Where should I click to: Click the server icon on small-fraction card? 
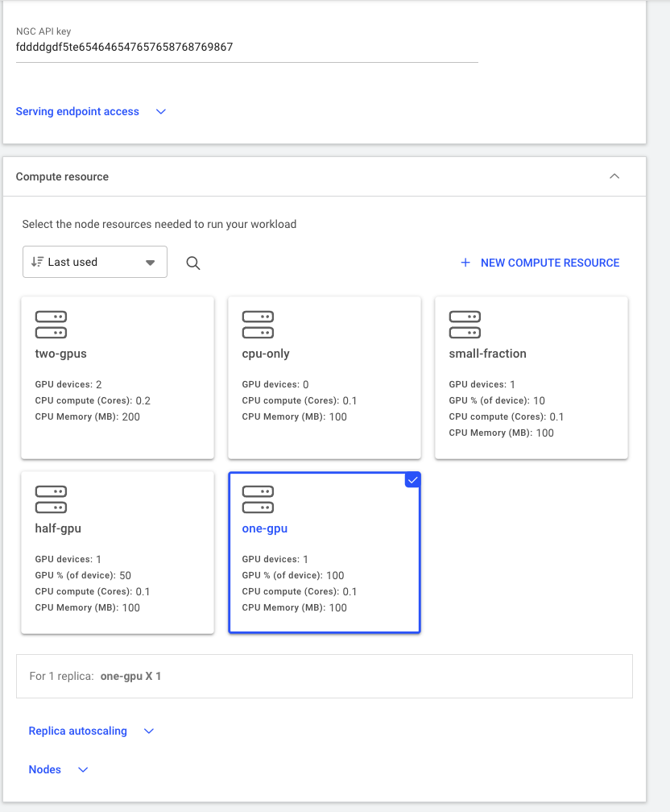(x=465, y=325)
